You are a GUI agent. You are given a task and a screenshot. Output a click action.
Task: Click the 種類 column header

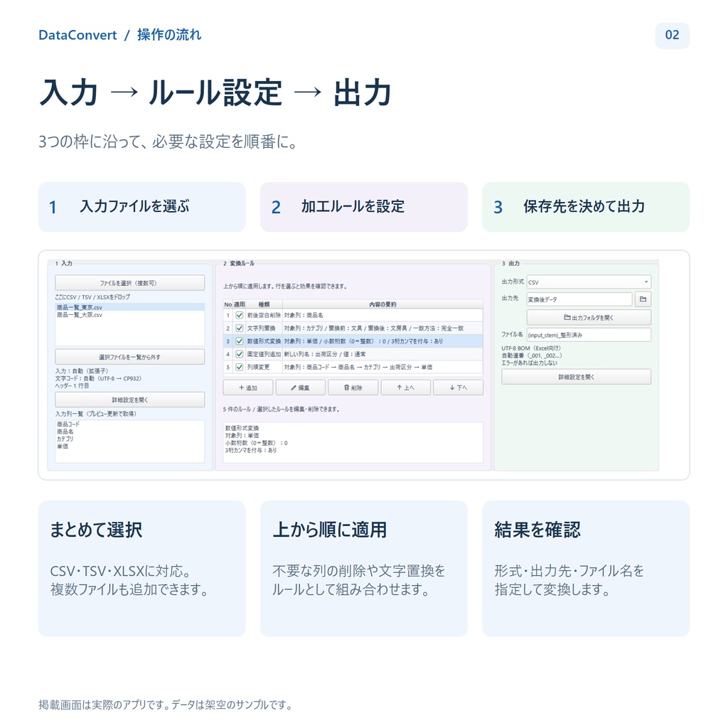(x=264, y=304)
